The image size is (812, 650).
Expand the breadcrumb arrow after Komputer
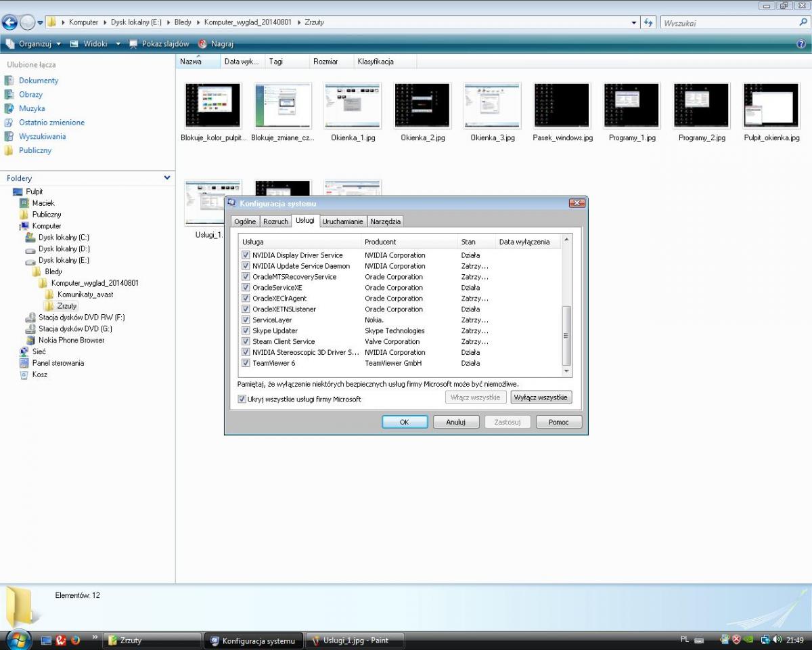pyautogui.click(x=104, y=22)
